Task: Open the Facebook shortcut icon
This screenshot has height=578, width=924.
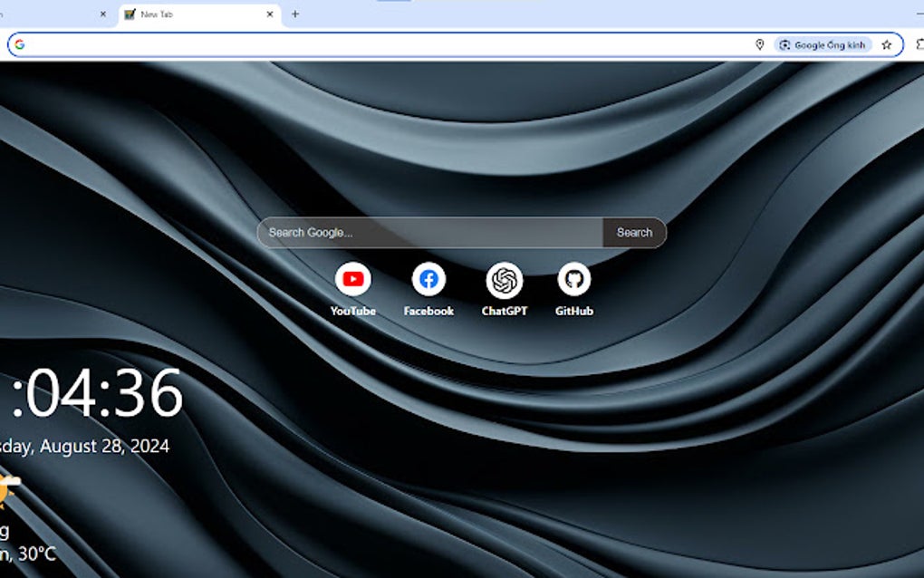Action: point(428,281)
